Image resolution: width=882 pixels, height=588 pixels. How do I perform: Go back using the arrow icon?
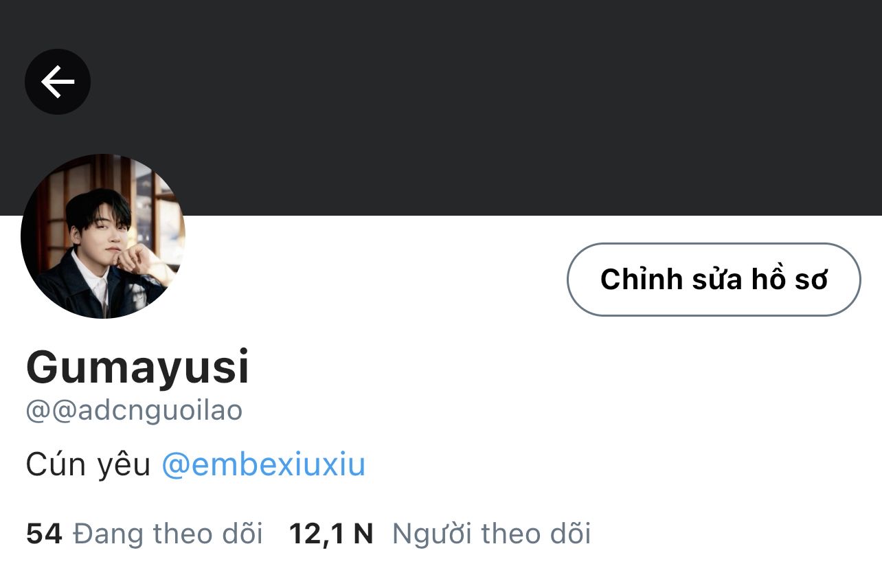coord(58,82)
